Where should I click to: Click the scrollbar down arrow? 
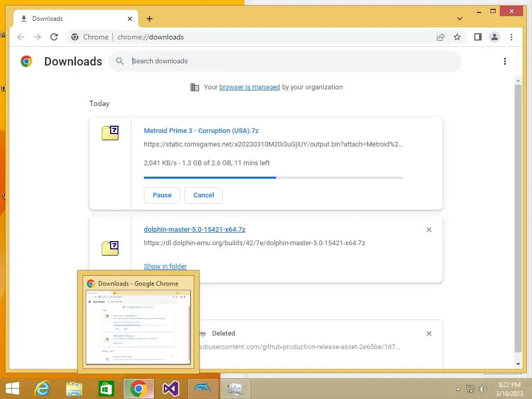click(518, 364)
